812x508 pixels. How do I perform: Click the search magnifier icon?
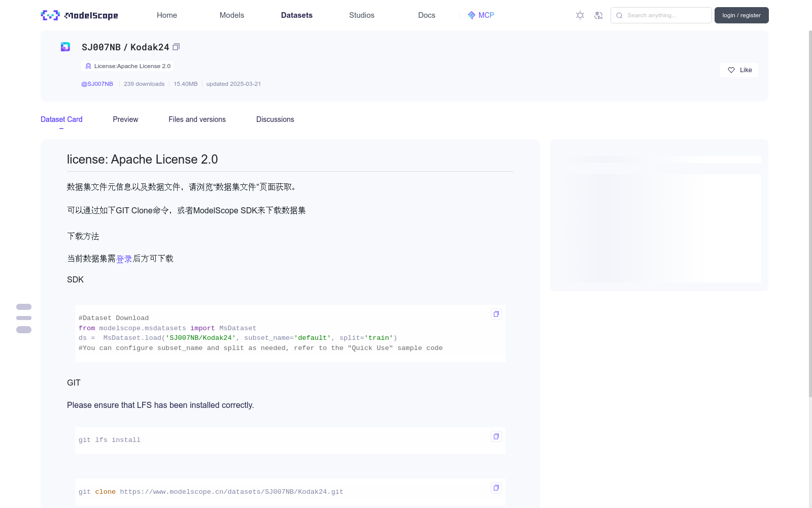[x=619, y=15]
